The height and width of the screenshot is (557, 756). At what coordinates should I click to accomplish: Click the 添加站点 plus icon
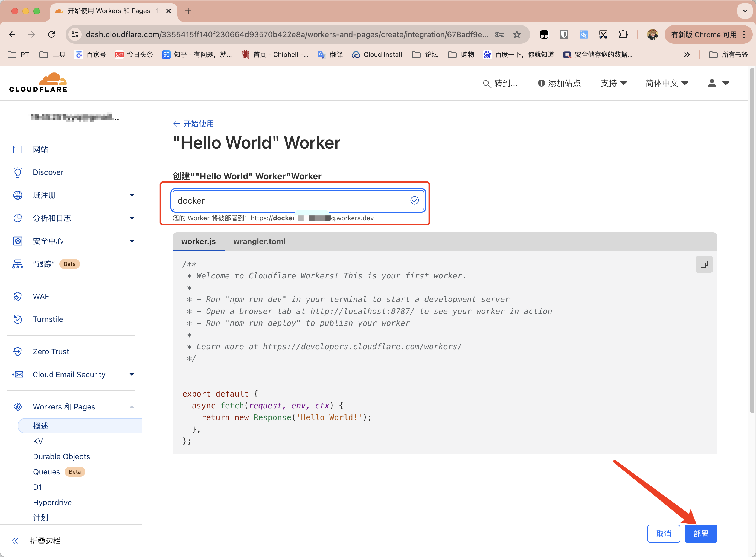(541, 83)
